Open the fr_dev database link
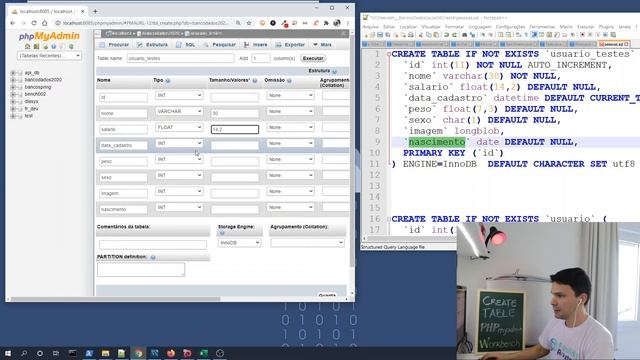 (31, 109)
